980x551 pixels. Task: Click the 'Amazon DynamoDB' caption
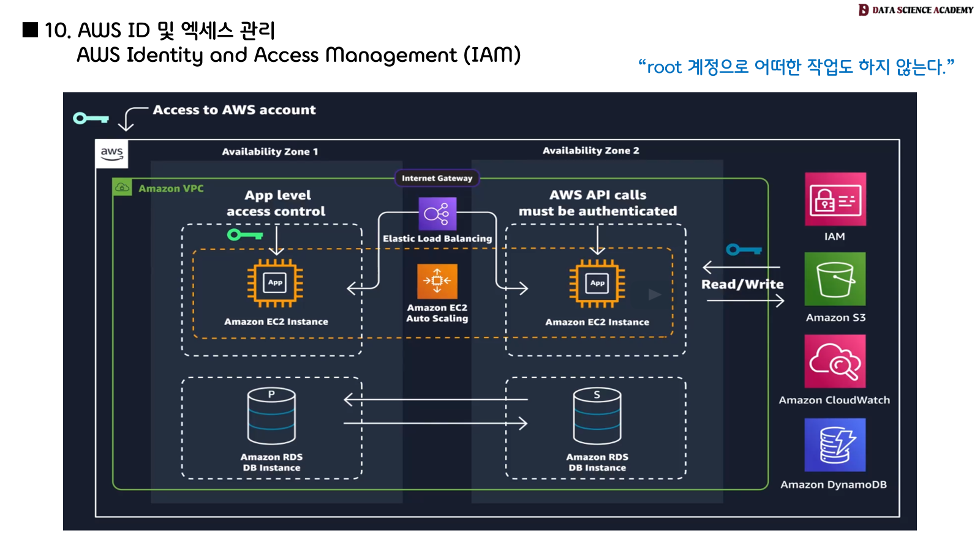pyautogui.click(x=834, y=484)
